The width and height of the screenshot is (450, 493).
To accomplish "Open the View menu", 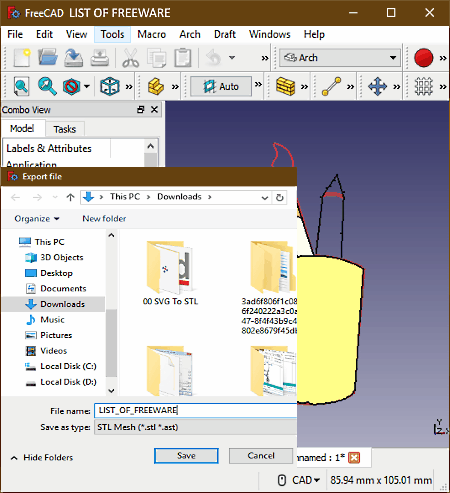I will [76, 34].
